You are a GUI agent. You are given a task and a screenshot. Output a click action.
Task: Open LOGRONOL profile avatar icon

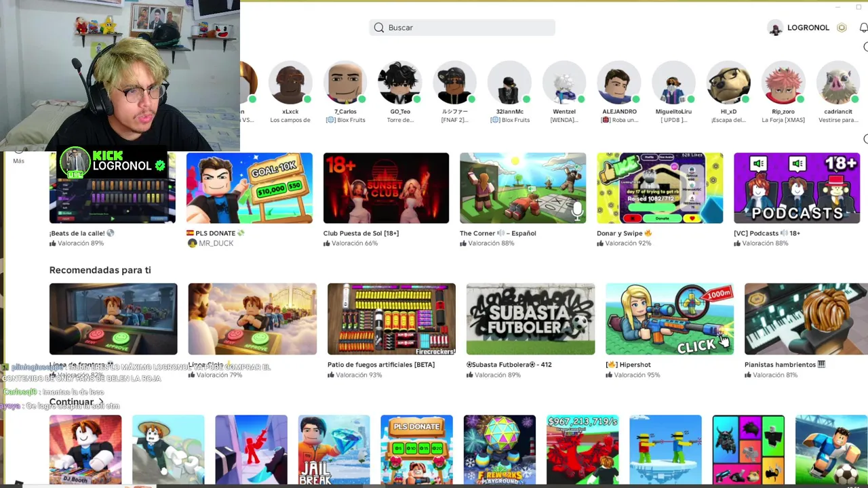[775, 28]
